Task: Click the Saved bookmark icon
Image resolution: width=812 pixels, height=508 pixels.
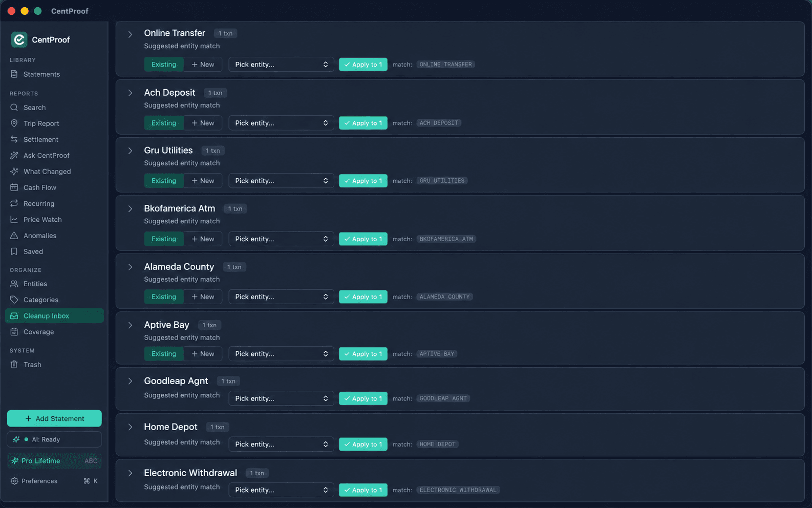Action: coord(14,251)
